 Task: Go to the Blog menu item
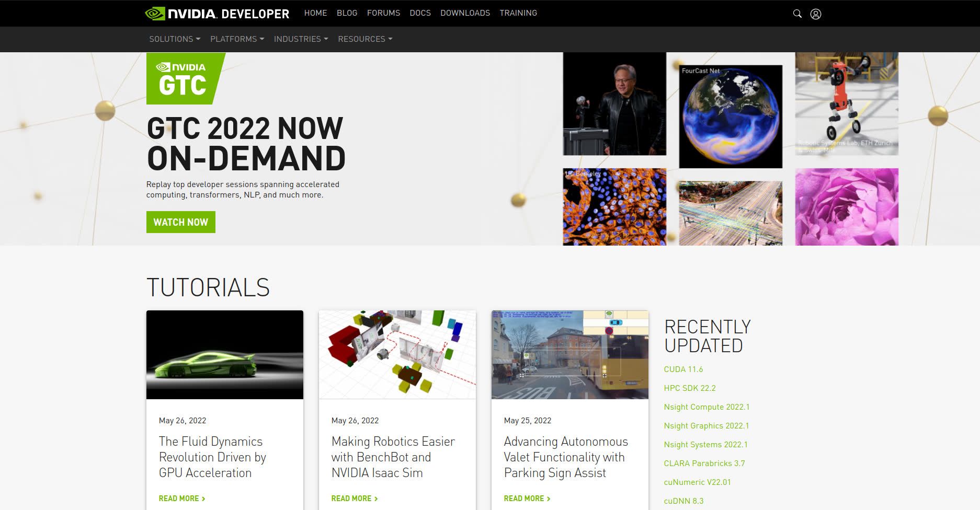point(347,13)
